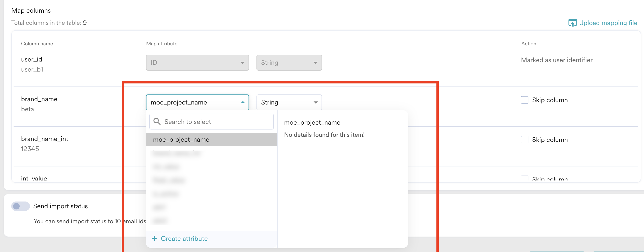The height and width of the screenshot is (252, 644).
Task: Click the Create attribute link
Action: coord(184,238)
